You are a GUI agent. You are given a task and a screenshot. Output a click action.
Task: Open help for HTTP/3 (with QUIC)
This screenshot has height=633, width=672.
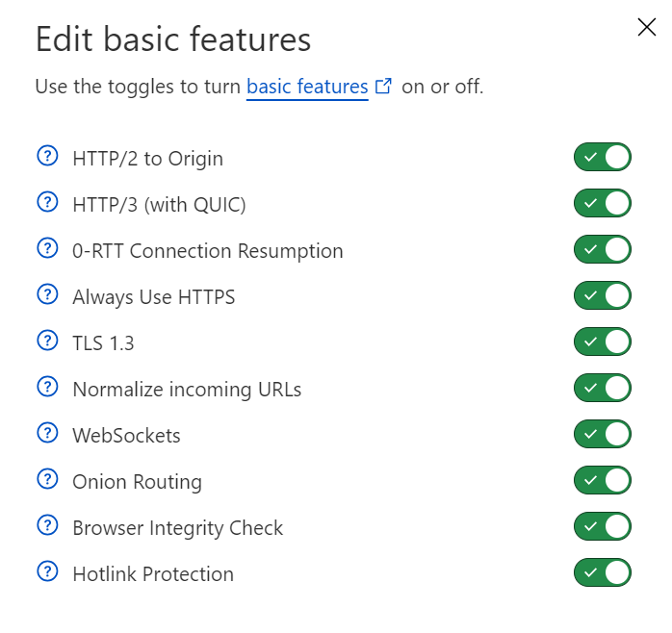[x=47, y=203]
